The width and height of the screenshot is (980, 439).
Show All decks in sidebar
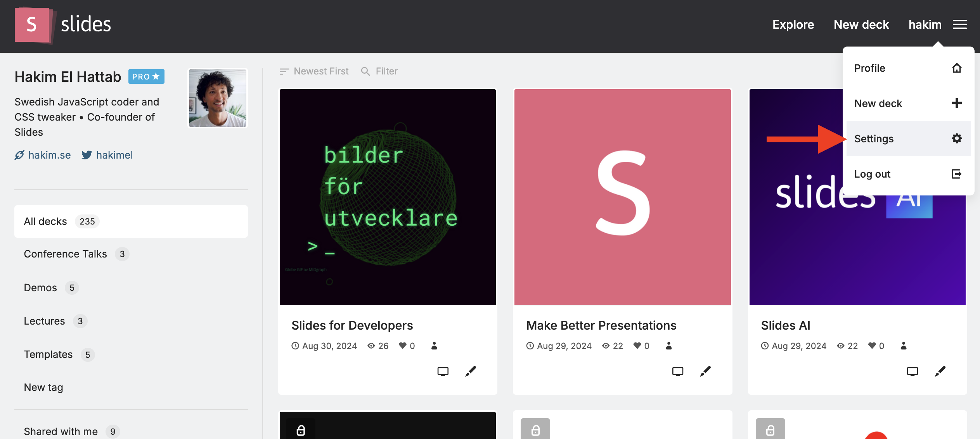(131, 221)
